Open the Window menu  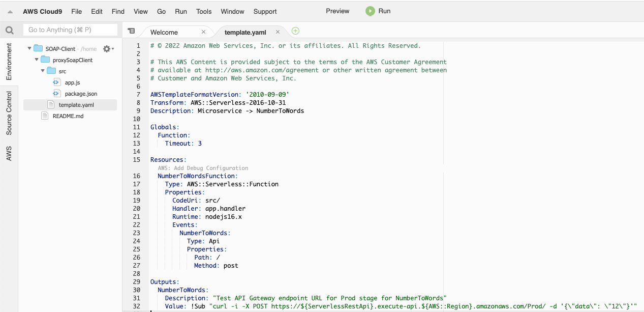click(x=233, y=11)
